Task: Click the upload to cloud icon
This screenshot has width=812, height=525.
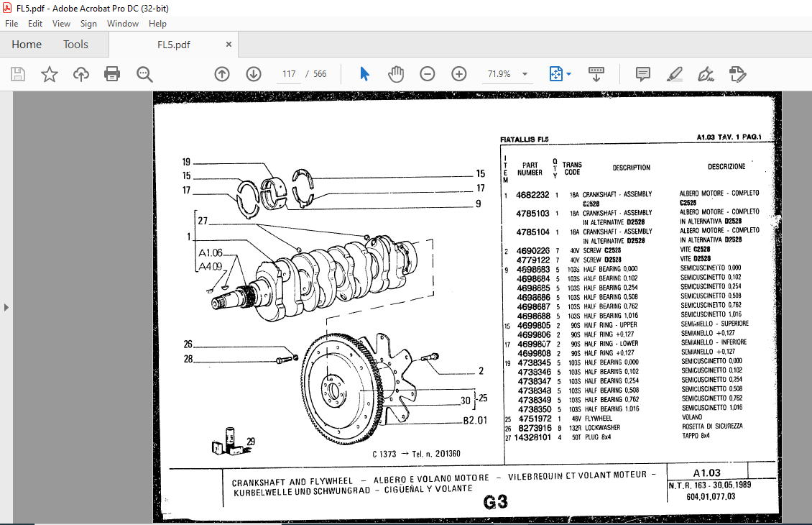Action: point(80,74)
